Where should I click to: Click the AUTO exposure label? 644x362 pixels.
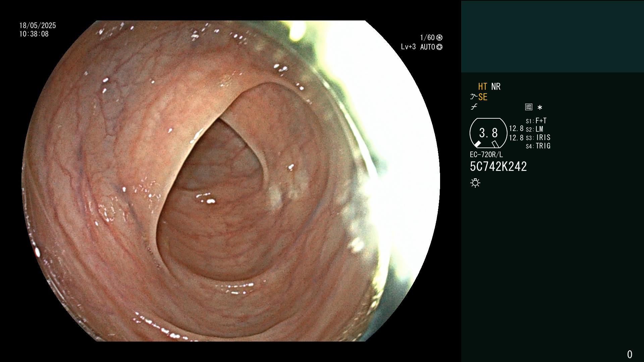tap(428, 47)
